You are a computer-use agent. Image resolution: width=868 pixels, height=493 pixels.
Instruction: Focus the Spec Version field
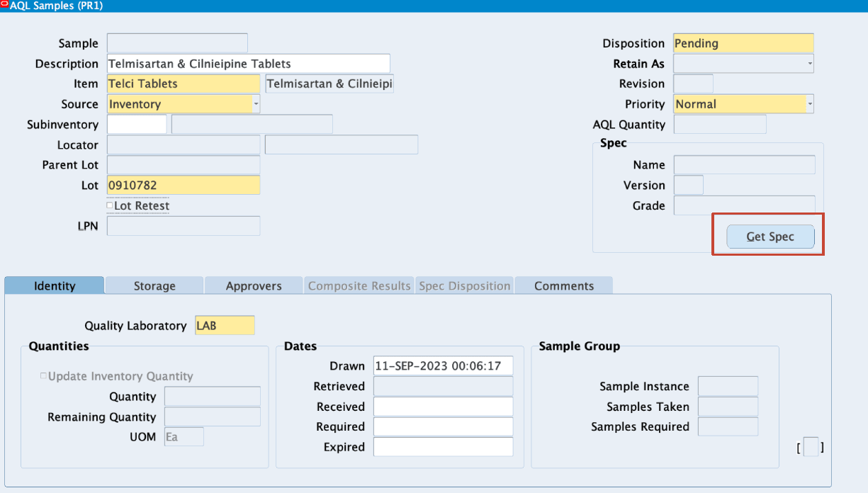(x=688, y=186)
